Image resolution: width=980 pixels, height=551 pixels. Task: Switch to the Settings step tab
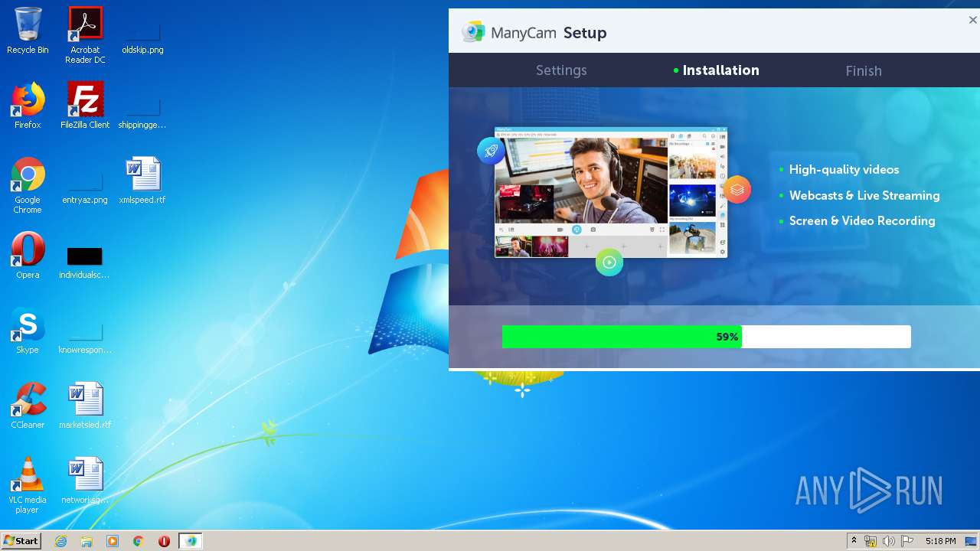coord(561,70)
